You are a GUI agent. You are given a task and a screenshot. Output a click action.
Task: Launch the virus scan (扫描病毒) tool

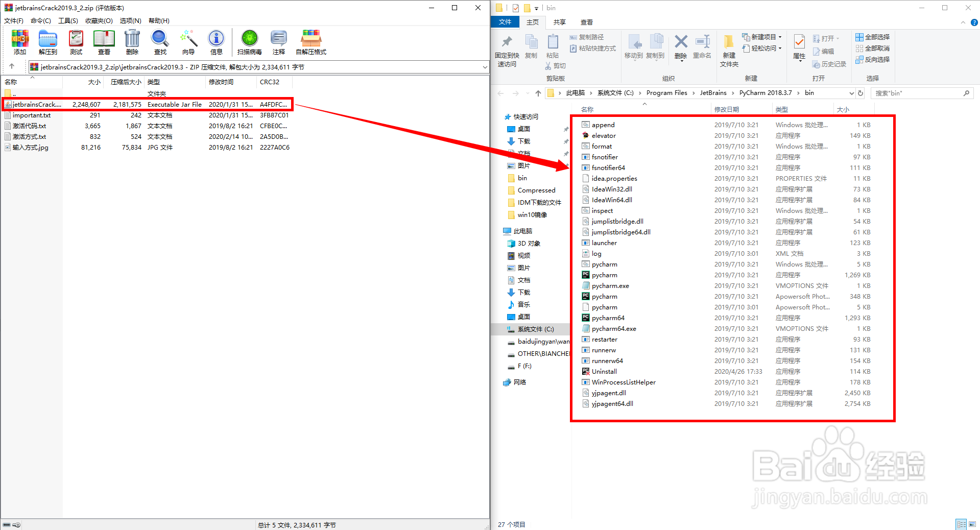(x=249, y=42)
